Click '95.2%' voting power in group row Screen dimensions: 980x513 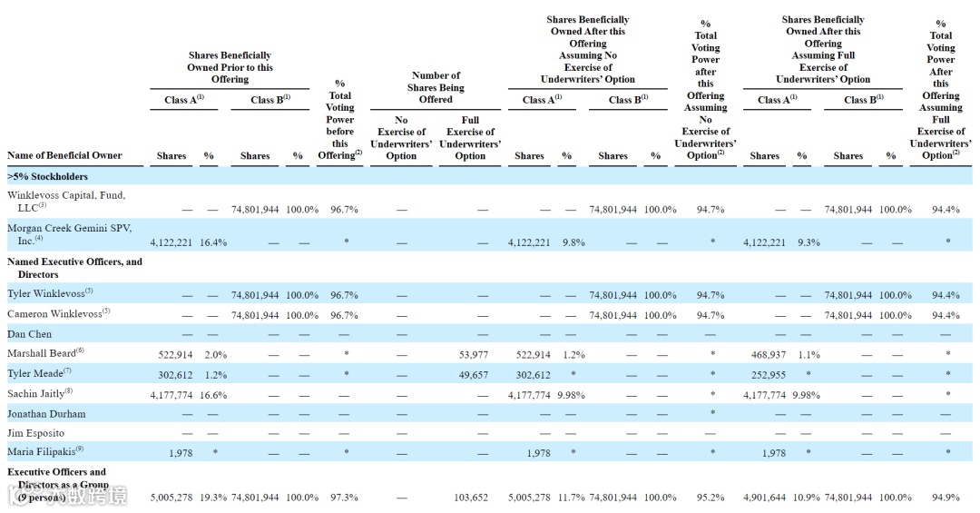710,498
